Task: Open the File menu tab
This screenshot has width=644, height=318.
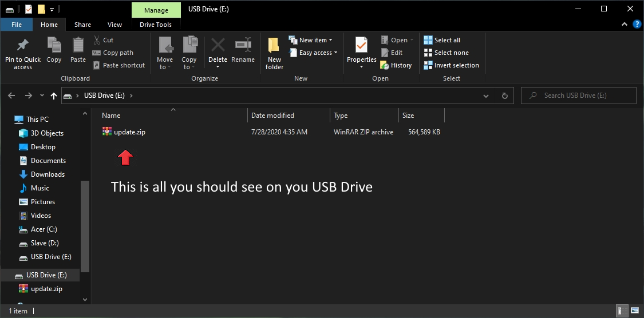Action: 17,25
